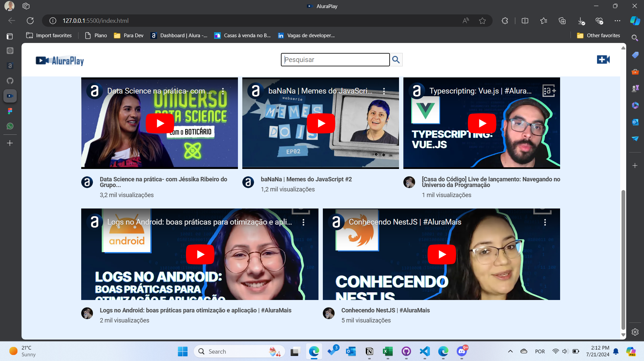
Task: Click the magnifier search button
Action: pos(396,60)
